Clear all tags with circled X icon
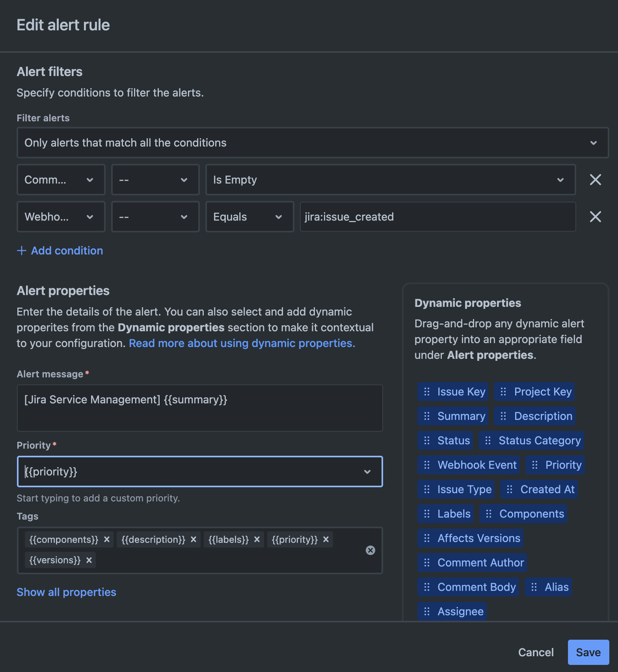Viewport: 618px width, 672px height. (370, 550)
